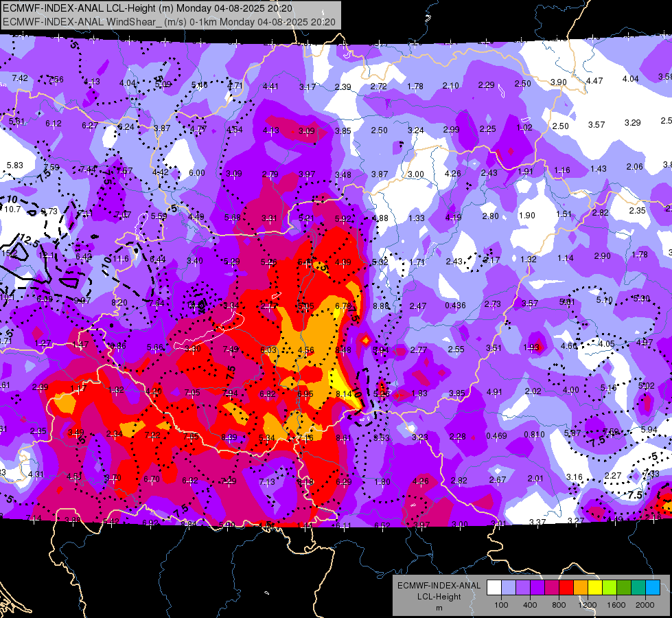Click the map value 1.71

pyautogui.click(x=417, y=262)
